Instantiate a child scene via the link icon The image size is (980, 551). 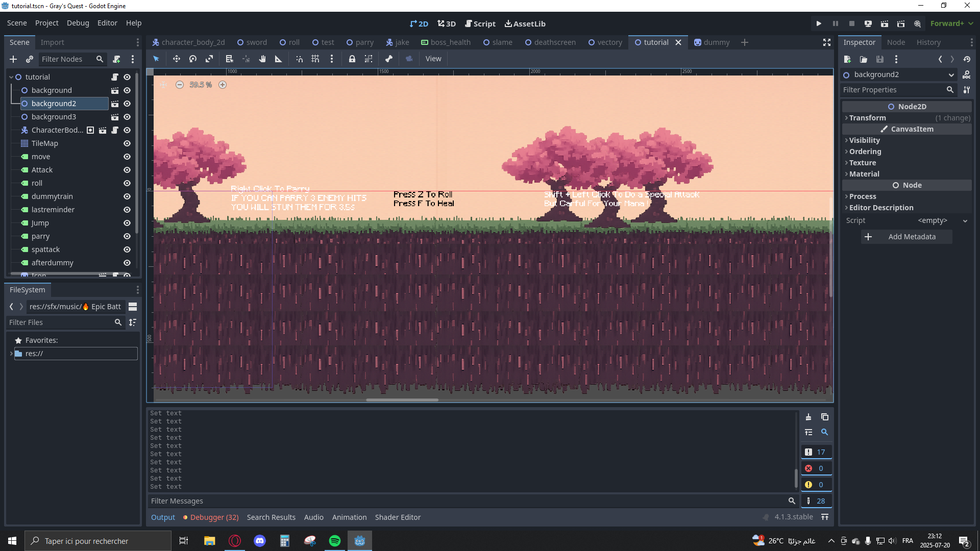point(30,59)
